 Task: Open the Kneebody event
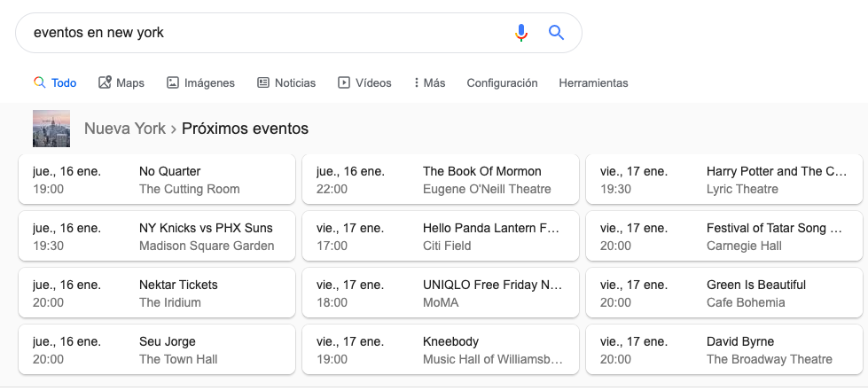tap(441, 349)
